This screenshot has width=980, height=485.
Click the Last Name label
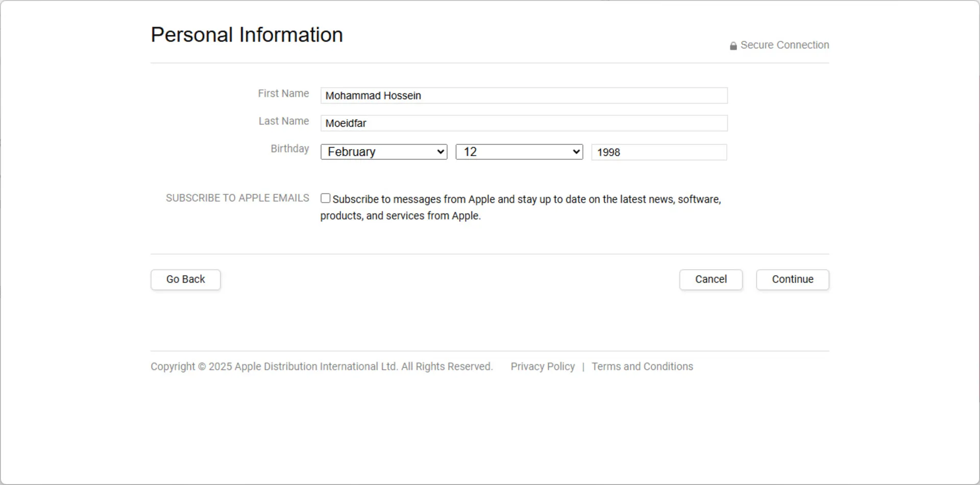point(283,121)
